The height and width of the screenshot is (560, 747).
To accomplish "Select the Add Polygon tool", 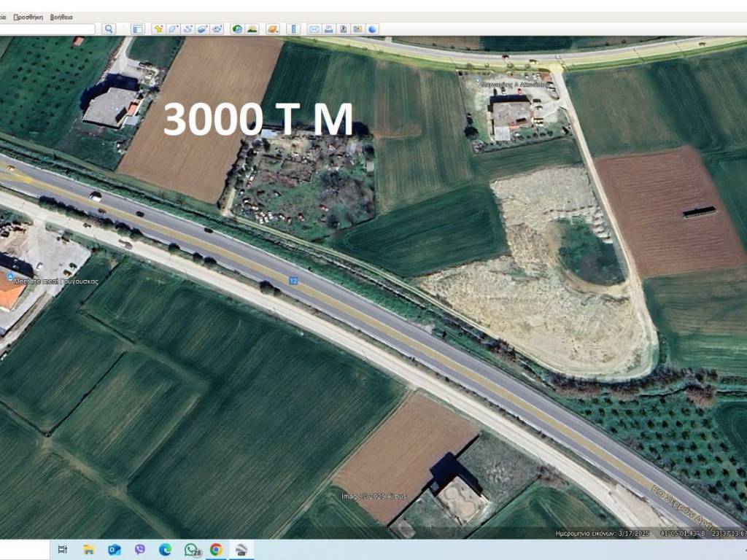I will [173, 29].
